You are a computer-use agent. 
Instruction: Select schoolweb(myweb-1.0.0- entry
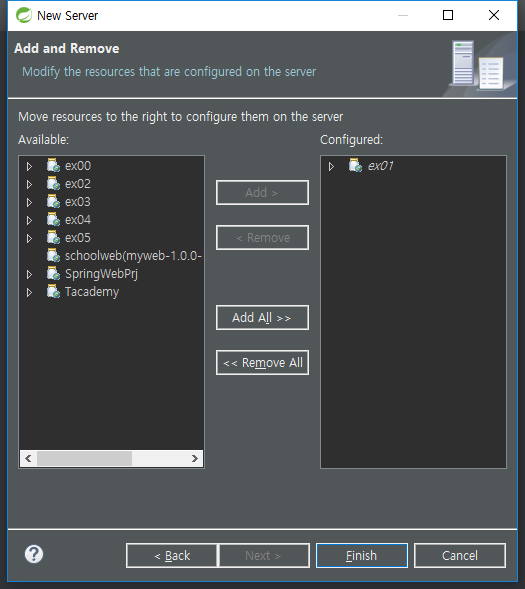[x=133, y=256]
